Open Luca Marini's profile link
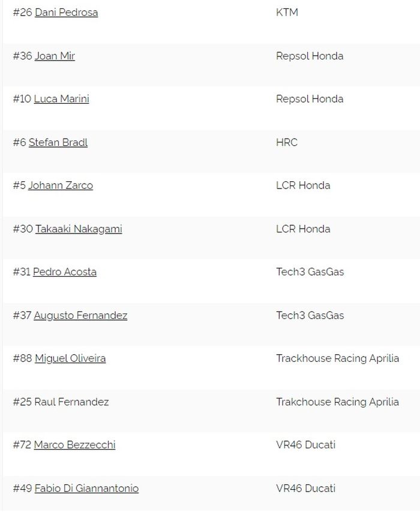The width and height of the screenshot is (420, 512). click(x=61, y=99)
